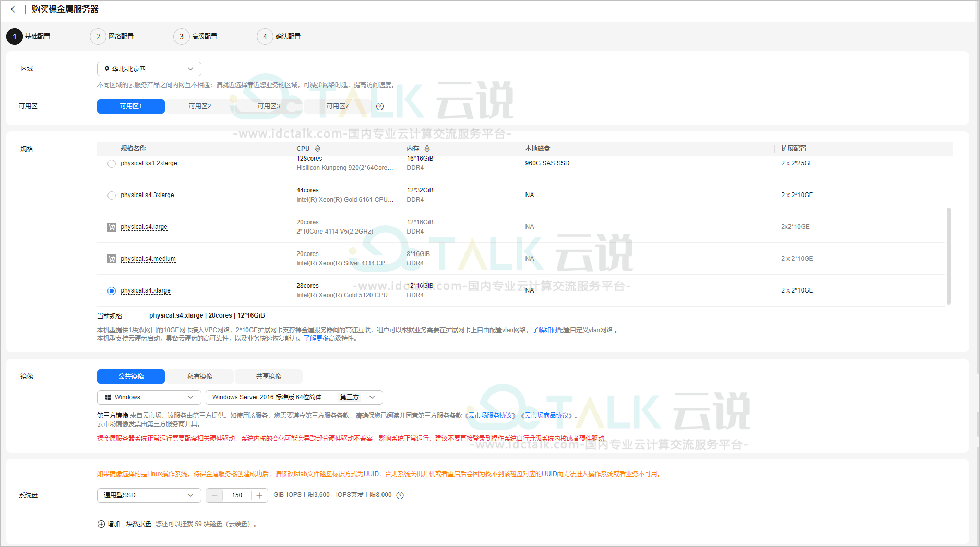Go to step 2 网络配置
The height and width of the screenshot is (547, 980).
pyautogui.click(x=112, y=37)
